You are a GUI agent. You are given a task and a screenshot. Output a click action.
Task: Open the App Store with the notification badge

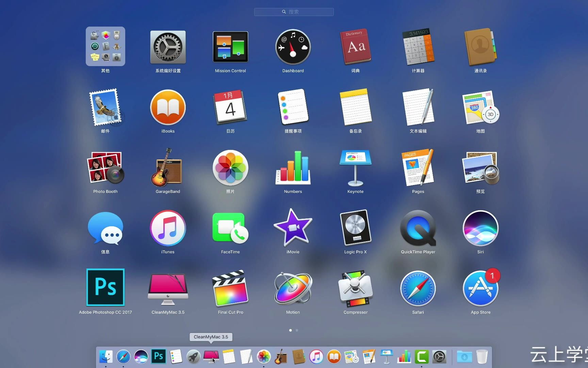click(x=480, y=288)
